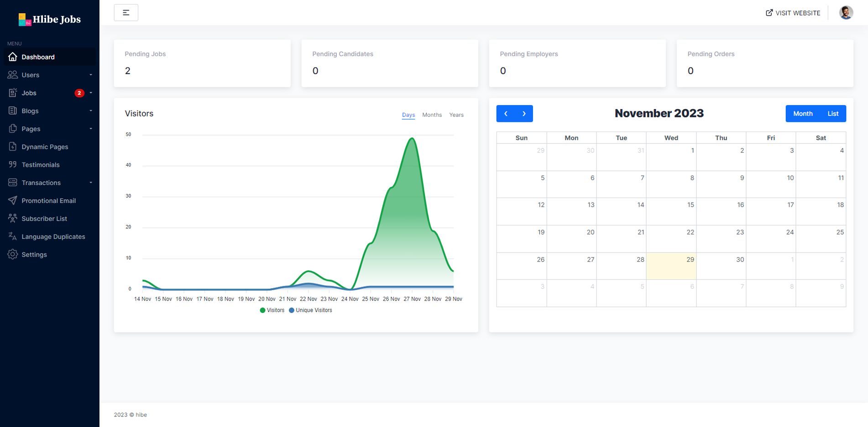Toggle the Unique Visitors legend item
Screen dimensions: 868x427
pyautogui.click(x=310, y=310)
